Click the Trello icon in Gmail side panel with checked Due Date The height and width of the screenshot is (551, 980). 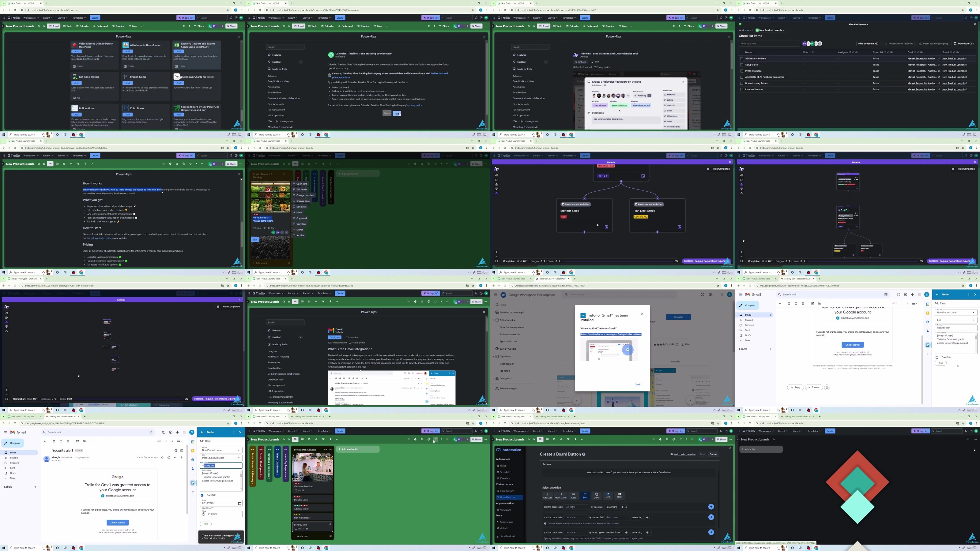[193, 483]
